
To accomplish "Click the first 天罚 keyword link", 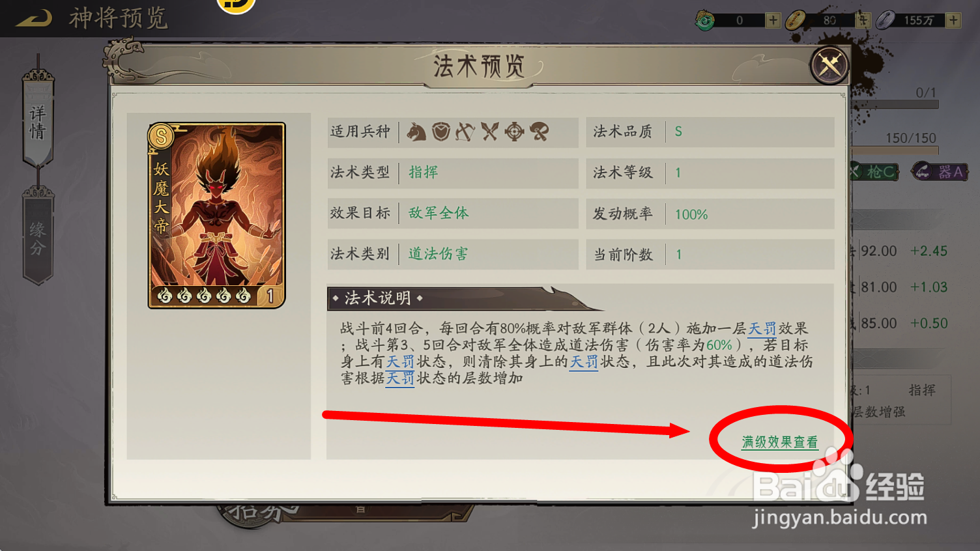I will tap(762, 328).
